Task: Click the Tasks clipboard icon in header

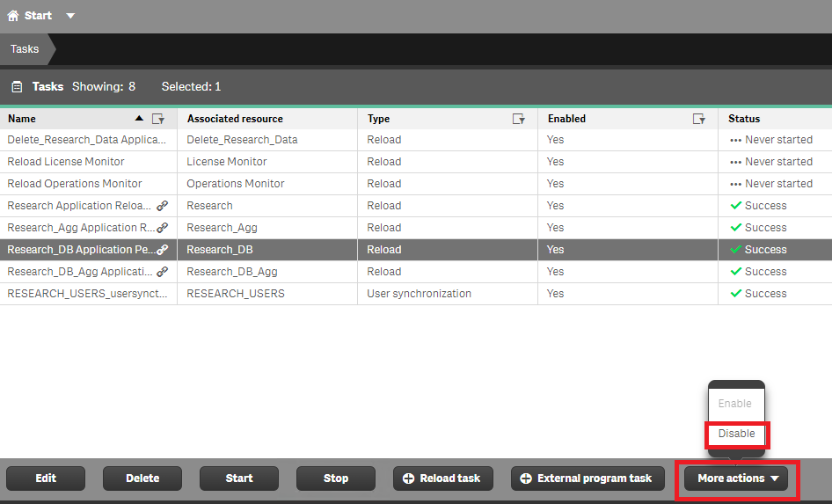Action: 17,86
